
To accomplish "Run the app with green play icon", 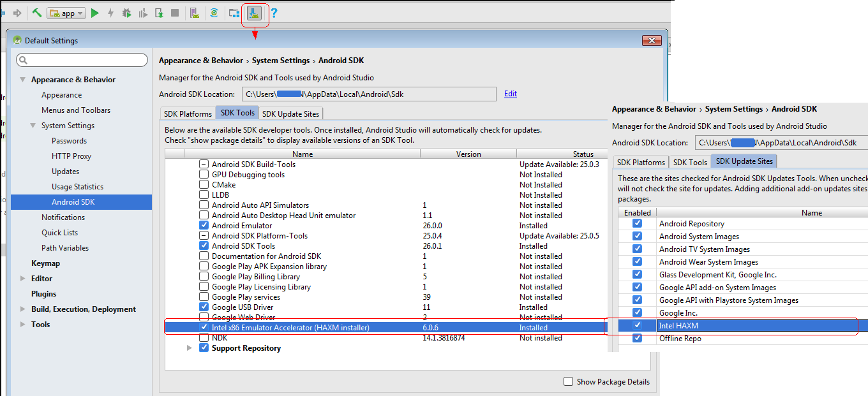I will pos(95,13).
